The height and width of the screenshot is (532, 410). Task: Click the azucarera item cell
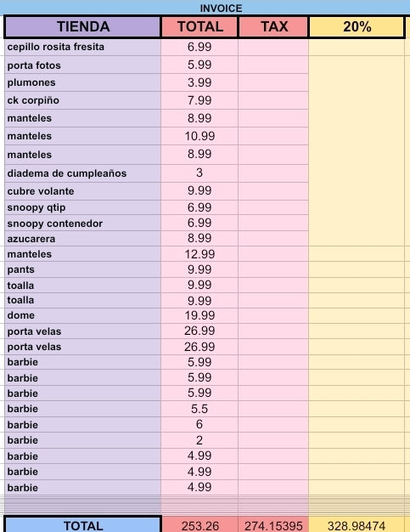click(x=82, y=239)
